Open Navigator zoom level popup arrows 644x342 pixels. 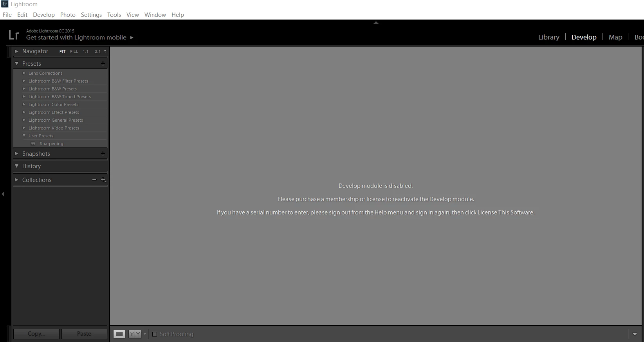[x=105, y=51]
